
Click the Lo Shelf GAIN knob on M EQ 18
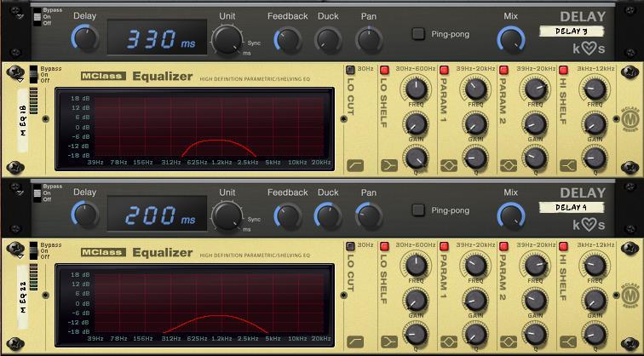click(416, 123)
